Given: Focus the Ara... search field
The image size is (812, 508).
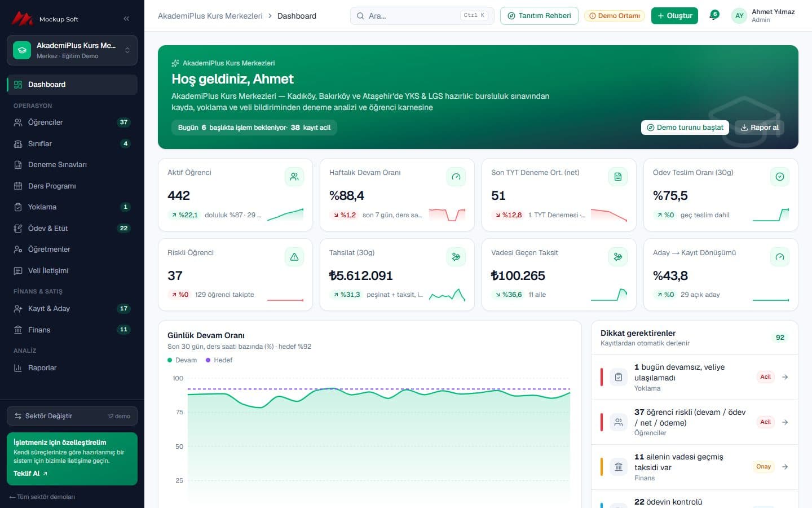Looking at the screenshot, I should [x=422, y=16].
